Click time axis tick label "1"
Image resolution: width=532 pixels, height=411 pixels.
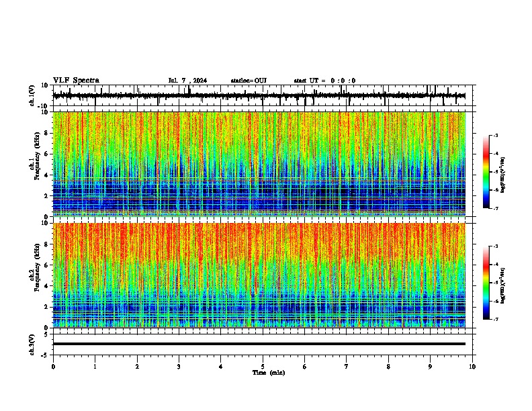tap(95, 367)
